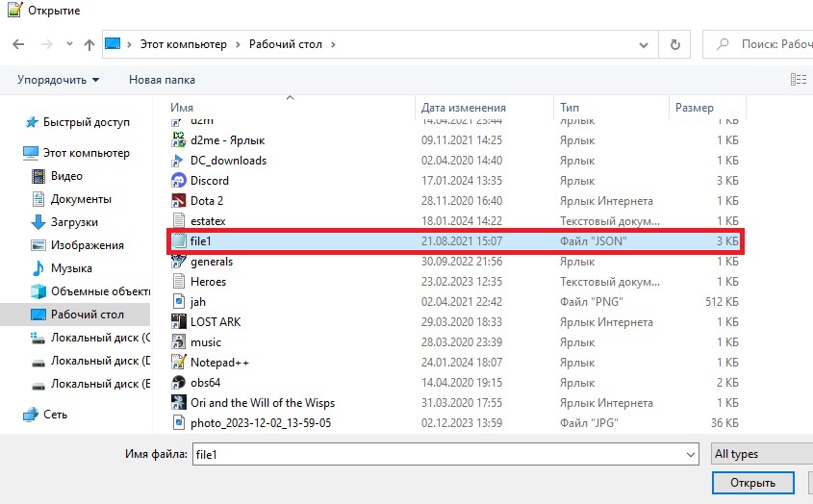The image size is (813, 504).
Task: Go up one folder level
Action: pyautogui.click(x=89, y=45)
